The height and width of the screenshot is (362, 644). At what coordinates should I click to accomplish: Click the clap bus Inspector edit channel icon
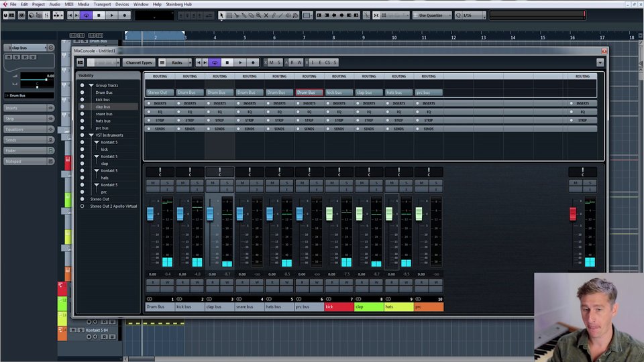[51, 48]
